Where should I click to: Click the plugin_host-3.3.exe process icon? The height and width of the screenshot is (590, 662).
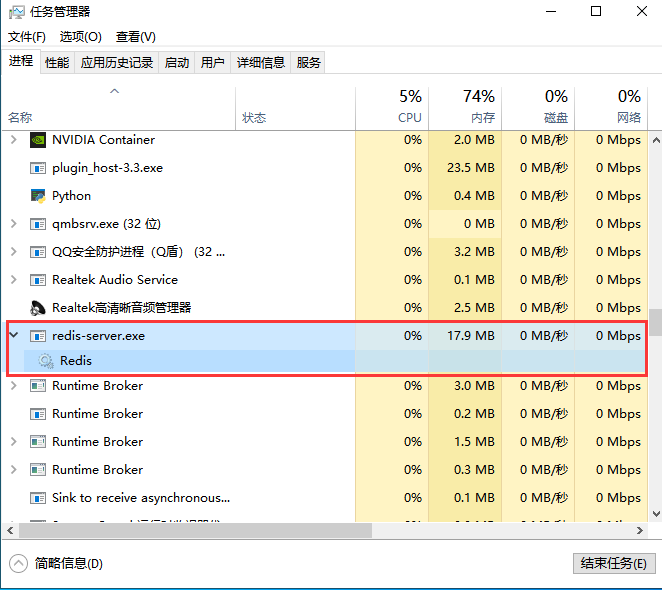click(38, 168)
